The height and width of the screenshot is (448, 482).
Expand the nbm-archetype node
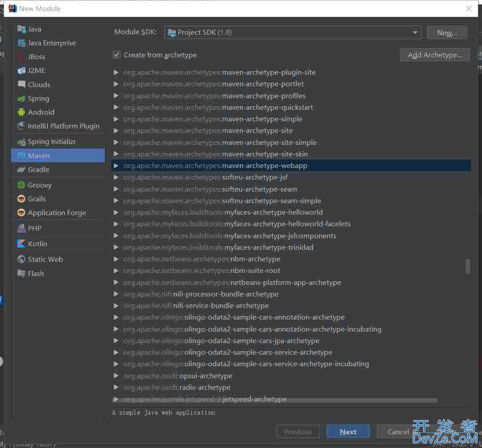click(116, 259)
